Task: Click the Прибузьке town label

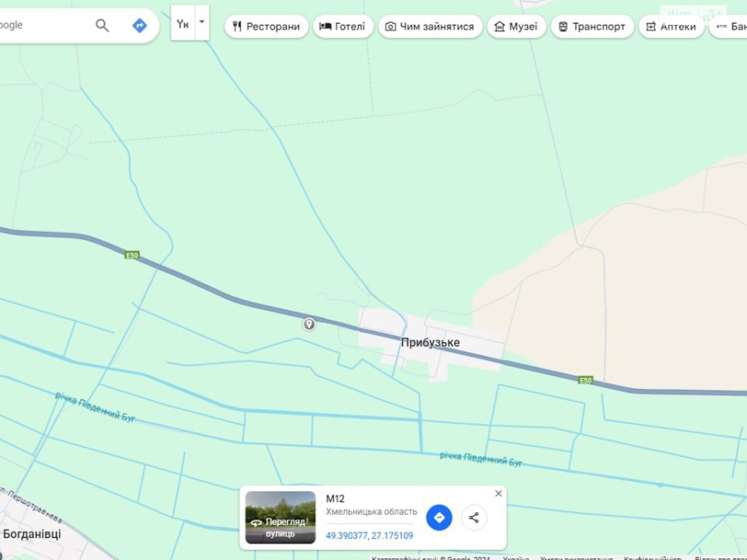Action: [x=430, y=343]
